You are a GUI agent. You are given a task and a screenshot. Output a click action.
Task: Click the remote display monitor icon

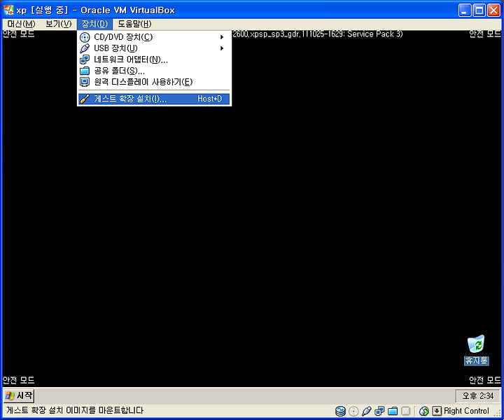point(85,82)
